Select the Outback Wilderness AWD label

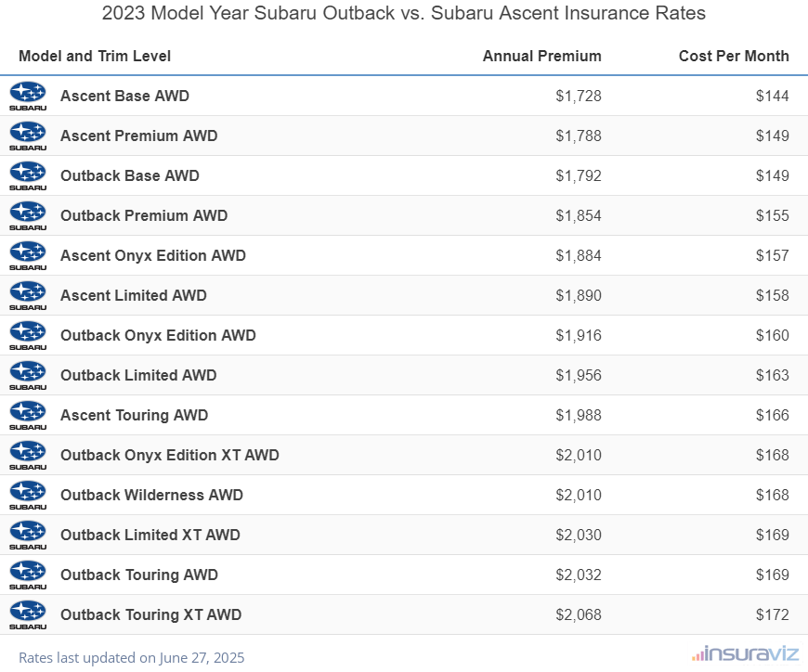(x=151, y=495)
